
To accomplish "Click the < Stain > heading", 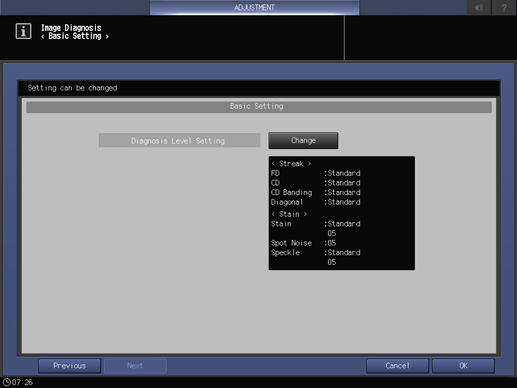I will coord(289,214).
